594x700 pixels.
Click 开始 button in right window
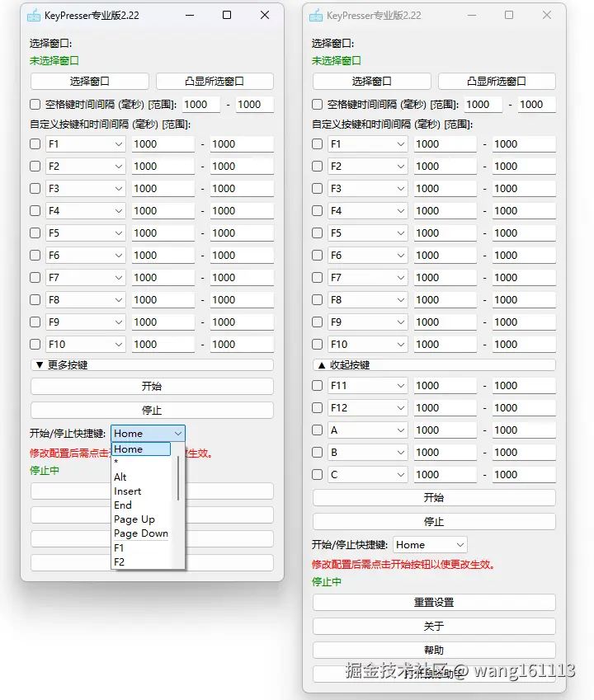tap(434, 498)
